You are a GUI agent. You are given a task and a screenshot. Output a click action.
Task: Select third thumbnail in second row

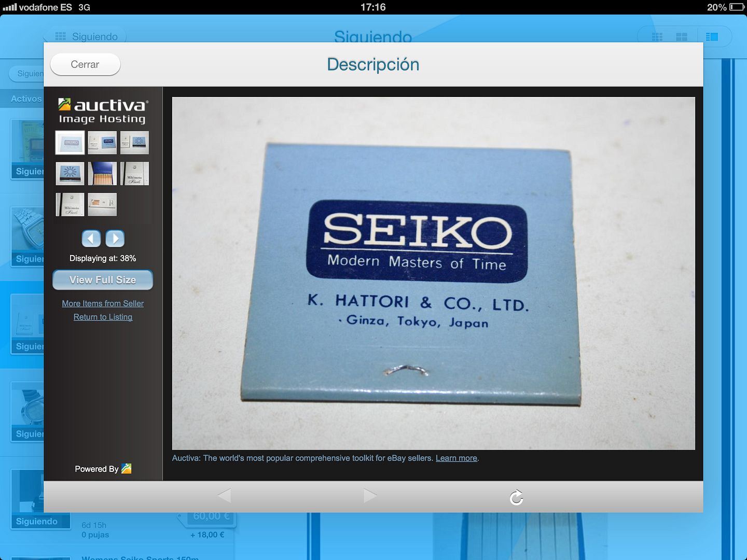(x=134, y=174)
